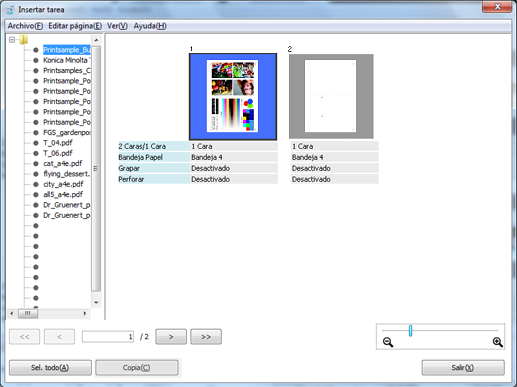Select flying_dessert file in the tree
Screen dimensions: 517x387
click(x=67, y=174)
